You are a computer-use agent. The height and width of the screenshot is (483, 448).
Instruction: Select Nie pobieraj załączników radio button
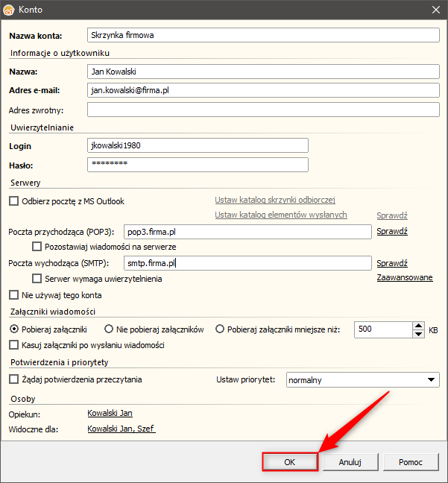coord(109,329)
